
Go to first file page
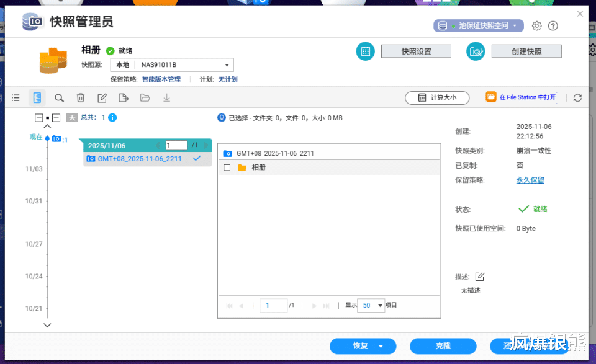(229, 306)
